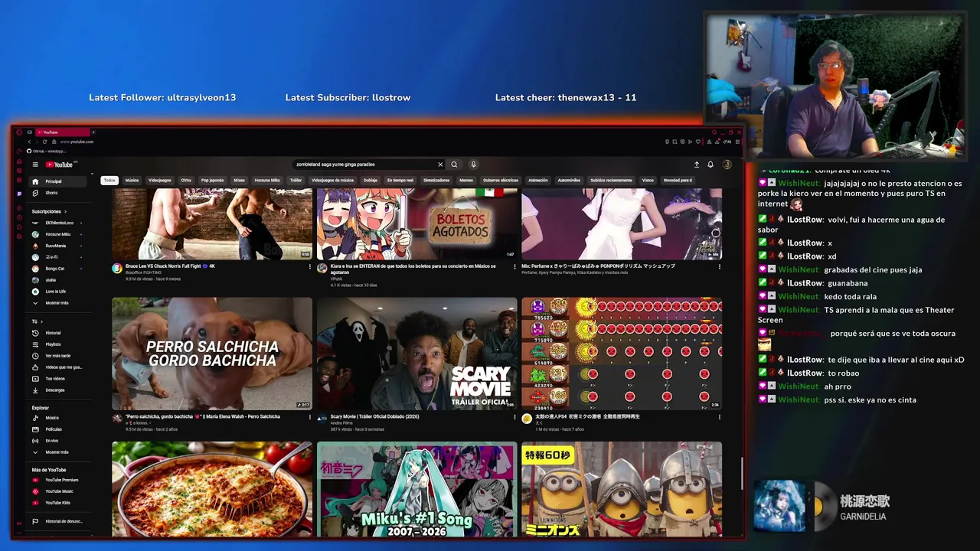Click the YouTube logo
Image resolution: width=980 pixels, height=551 pixels.
[59, 165]
